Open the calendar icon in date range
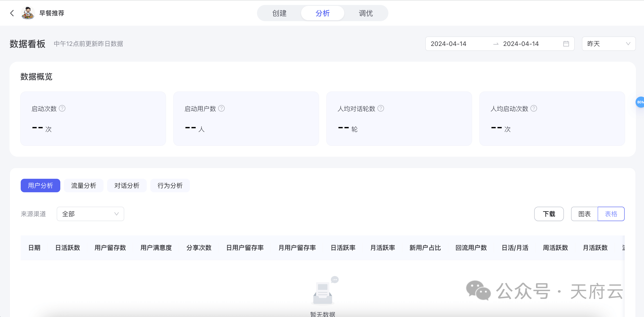The image size is (644, 317). click(566, 44)
